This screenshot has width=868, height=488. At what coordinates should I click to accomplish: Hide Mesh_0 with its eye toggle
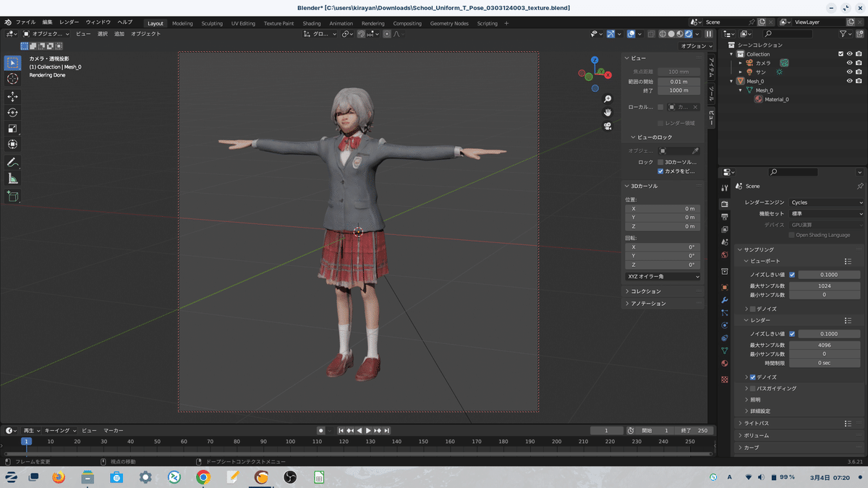click(x=849, y=81)
